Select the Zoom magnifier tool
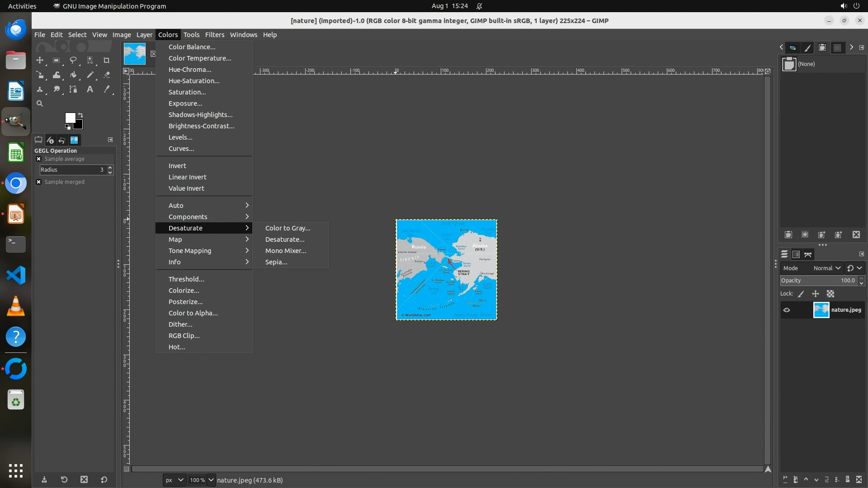 click(x=40, y=103)
